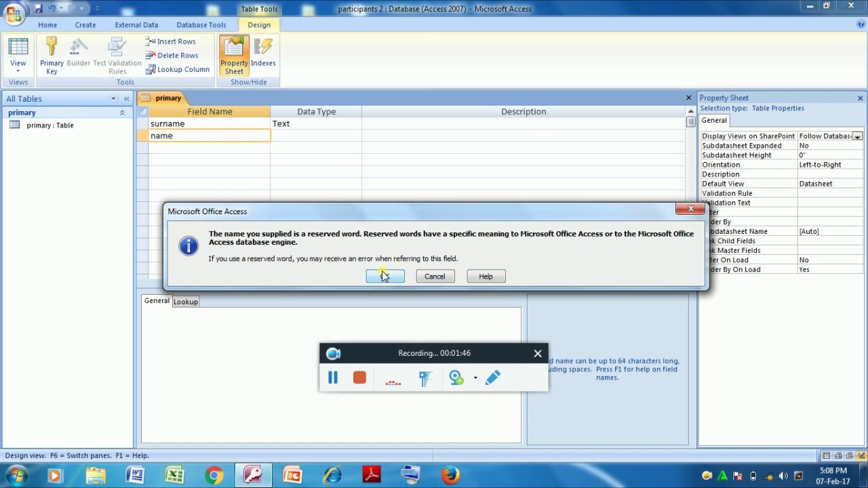
Task: Close the Property Sheet pane
Action: [x=861, y=98]
